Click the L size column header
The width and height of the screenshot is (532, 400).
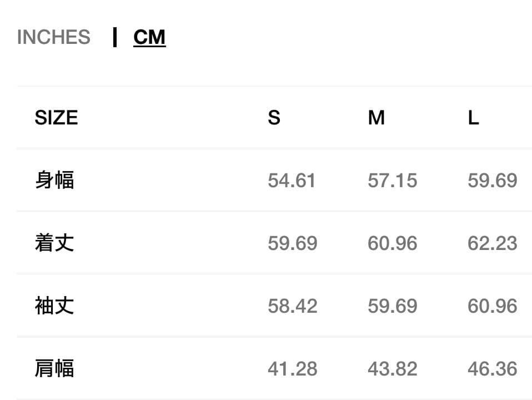pyautogui.click(x=473, y=118)
